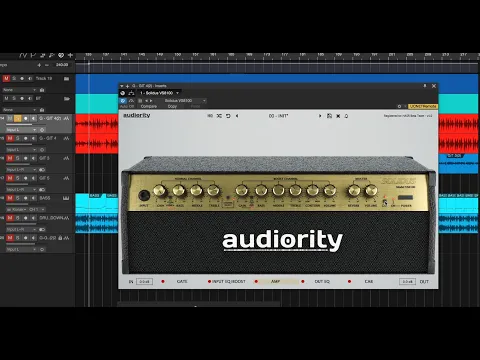Open the plugin settings gear icon
The width and height of the screenshot is (480, 360).
[x=399, y=106]
